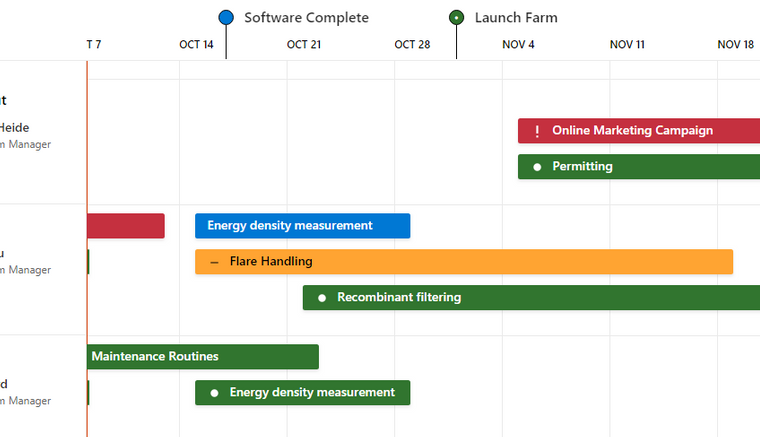Select the OCT 14 date header
The height and width of the screenshot is (437, 760).
coord(196,45)
